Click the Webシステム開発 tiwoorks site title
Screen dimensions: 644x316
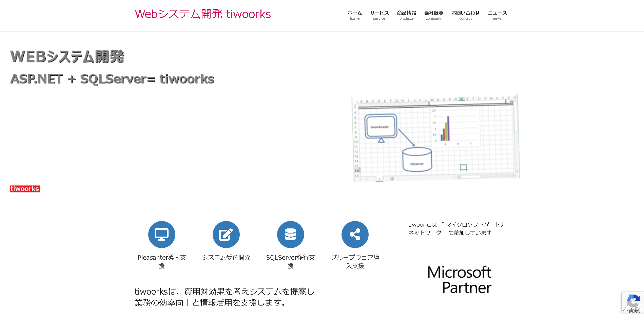(203, 14)
